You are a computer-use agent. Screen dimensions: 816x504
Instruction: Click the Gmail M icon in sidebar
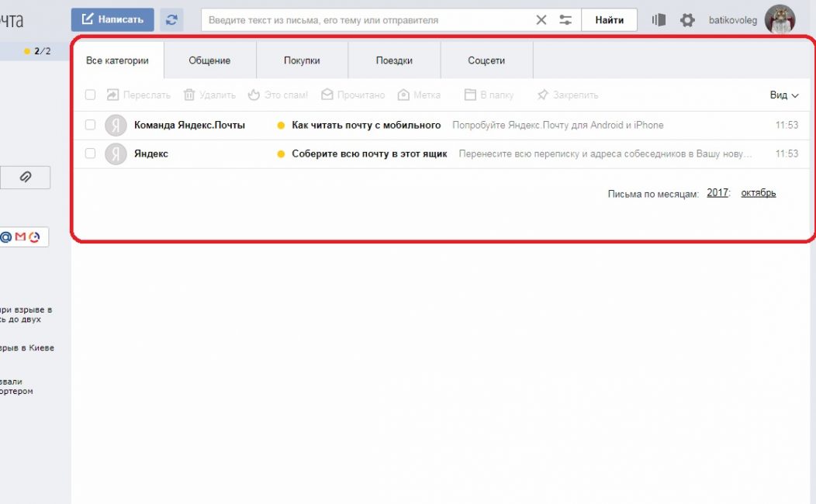pyautogui.click(x=20, y=237)
